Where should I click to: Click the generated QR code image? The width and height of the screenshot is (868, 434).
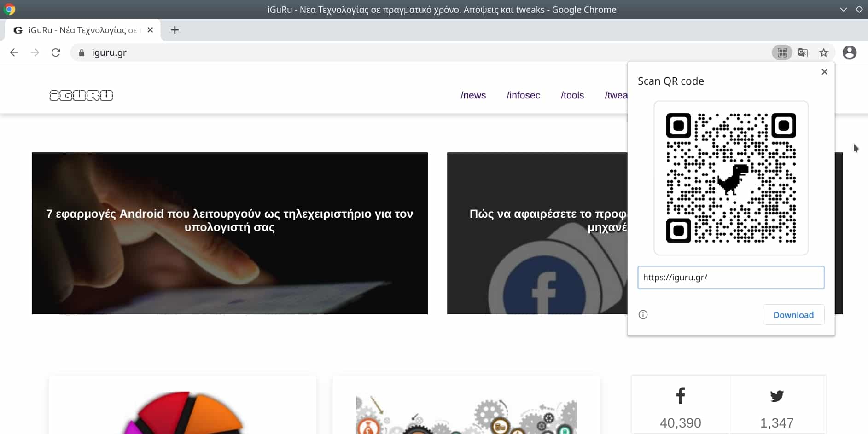pyautogui.click(x=731, y=178)
